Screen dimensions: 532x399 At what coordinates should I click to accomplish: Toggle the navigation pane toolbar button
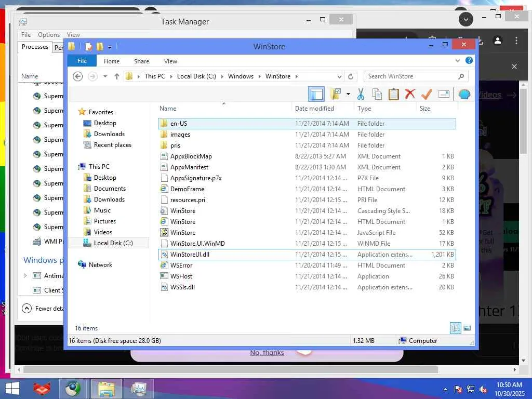[316, 94]
